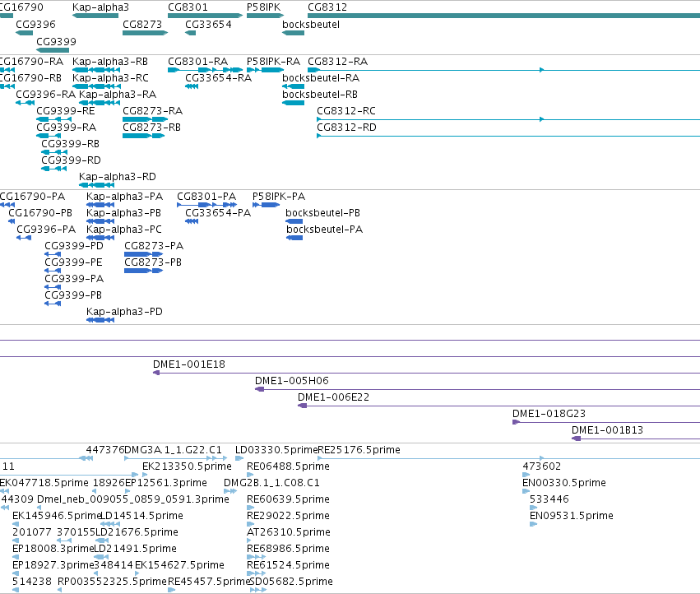Click the CG9399-RE transcript label

66,111
